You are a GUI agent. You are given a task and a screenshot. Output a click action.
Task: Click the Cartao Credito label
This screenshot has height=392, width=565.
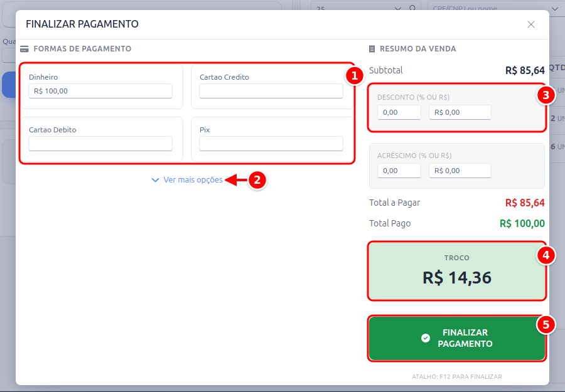pos(224,77)
